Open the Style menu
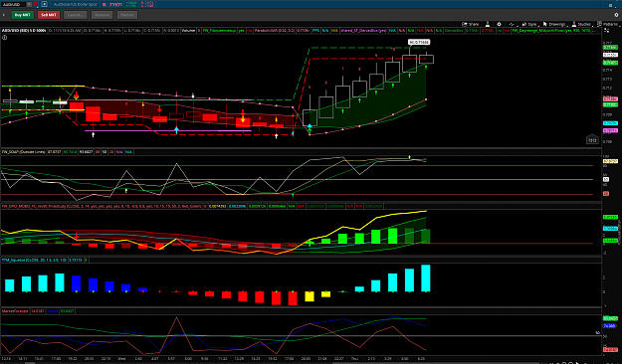Image resolution: width=622 pixels, height=364 pixels. [529, 24]
